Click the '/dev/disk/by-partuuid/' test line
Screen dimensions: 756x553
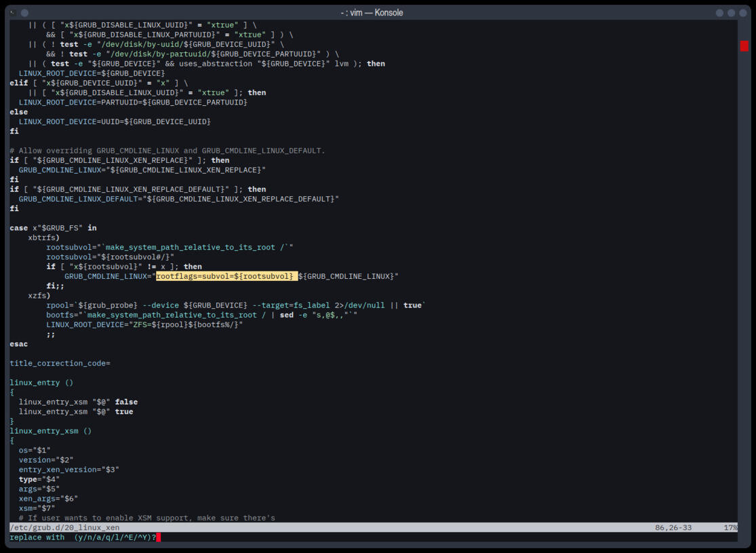193,54
